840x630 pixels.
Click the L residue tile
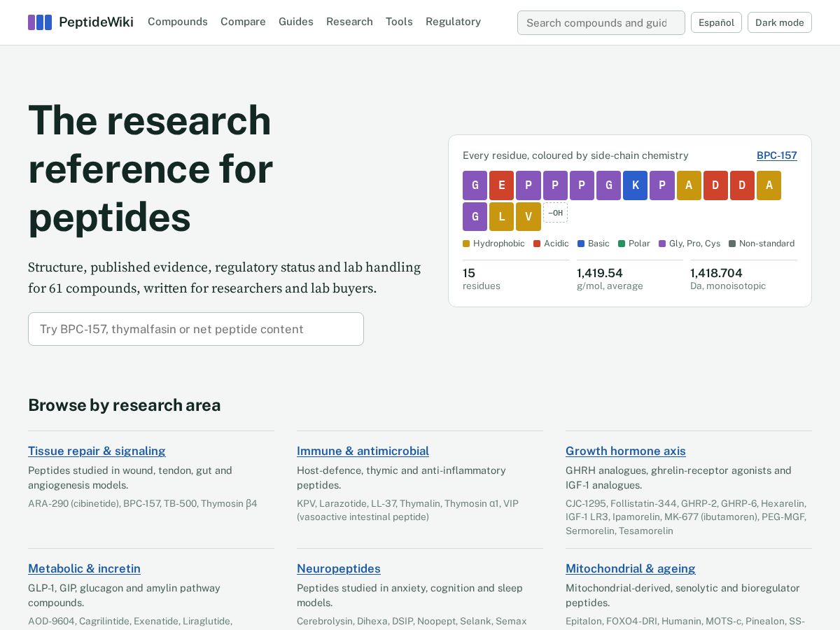pyautogui.click(x=501, y=217)
